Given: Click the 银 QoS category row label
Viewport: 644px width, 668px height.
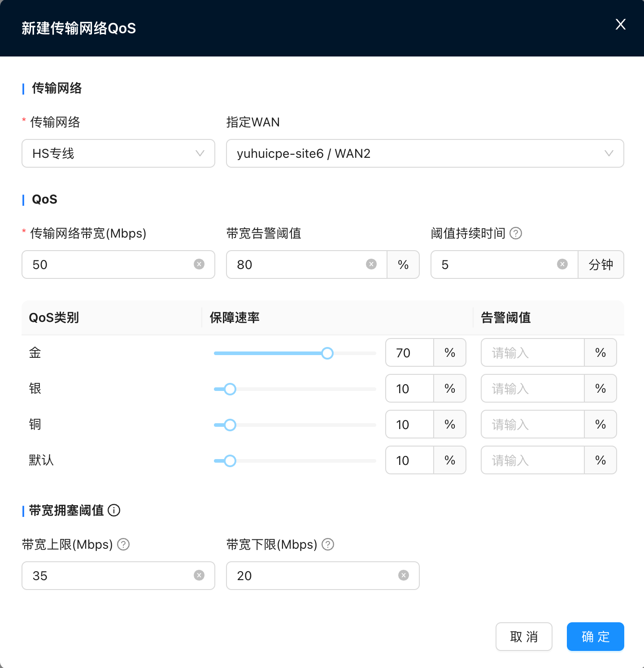Looking at the screenshot, I should (x=35, y=389).
